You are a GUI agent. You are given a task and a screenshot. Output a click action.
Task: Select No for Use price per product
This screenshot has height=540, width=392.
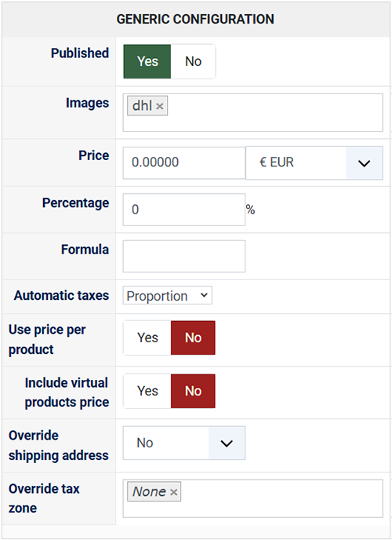pos(193,337)
